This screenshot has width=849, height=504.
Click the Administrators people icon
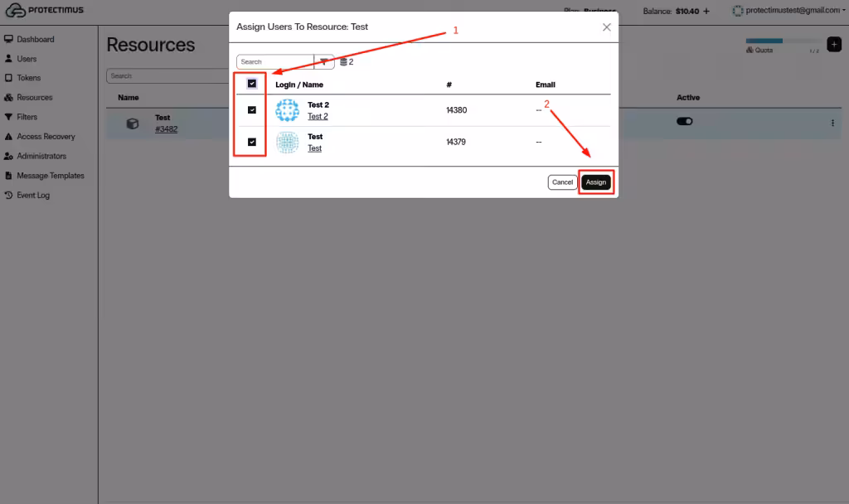point(8,156)
